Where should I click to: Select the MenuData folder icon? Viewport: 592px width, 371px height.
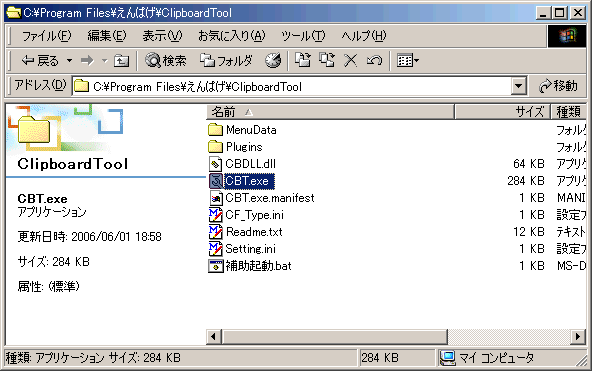click(x=215, y=130)
